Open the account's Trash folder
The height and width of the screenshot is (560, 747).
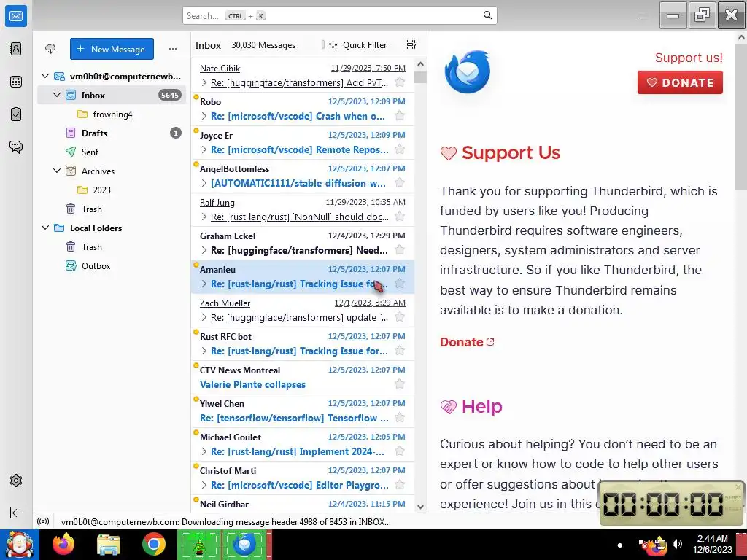coord(112,209)
